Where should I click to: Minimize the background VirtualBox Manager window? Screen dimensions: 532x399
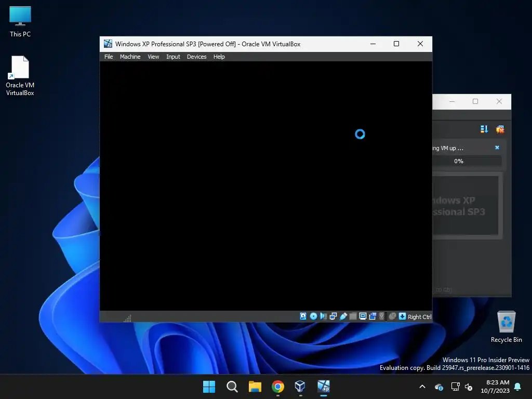pyautogui.click(x=452, y=101)
